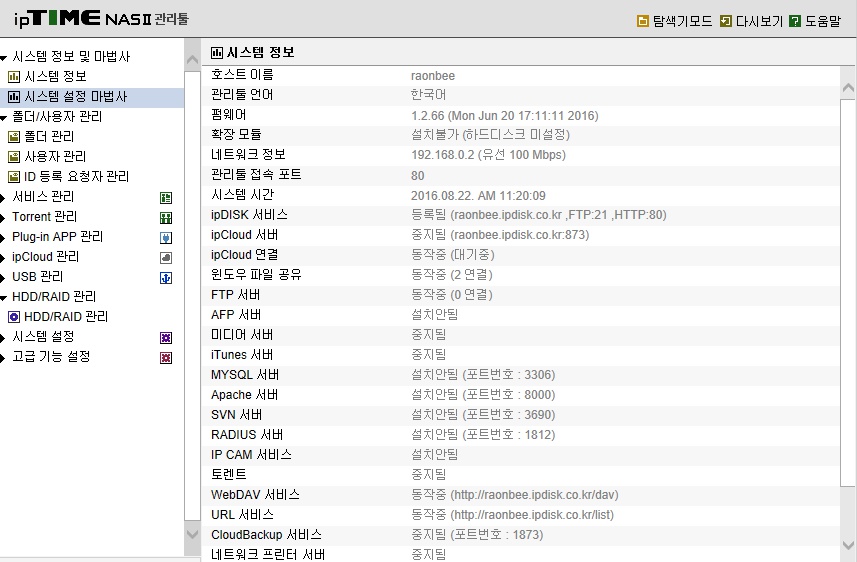Click the ipTIME NAS II logo
Image resolution: width=857 pixels, height=562 pixels.
tap(102, 19)
